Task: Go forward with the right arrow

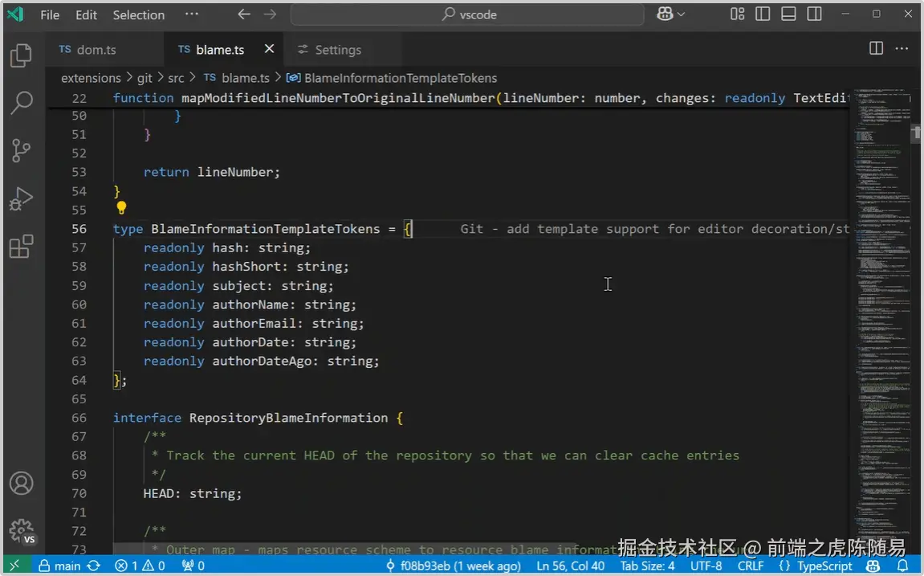Action: (x=270, y=14)
